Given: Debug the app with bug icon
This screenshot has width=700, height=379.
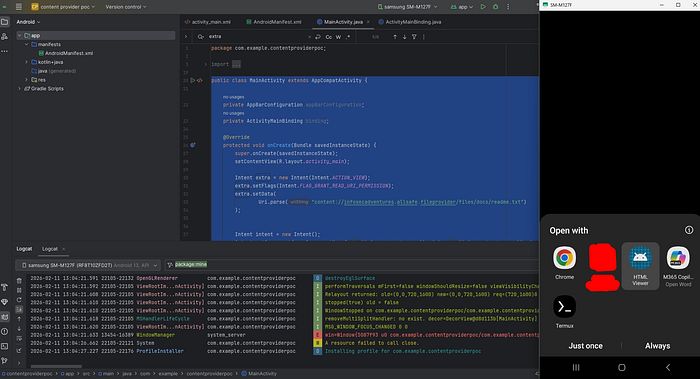Looking at the screenshot, I should tap(496, 7).
